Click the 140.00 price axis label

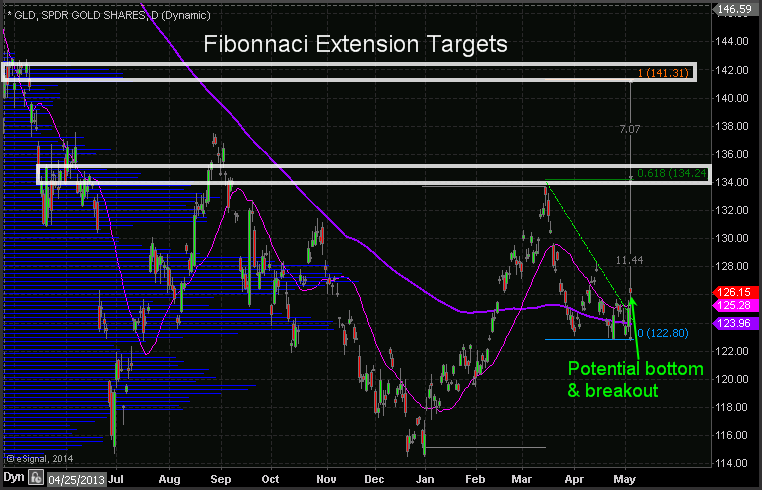(732, 98)
